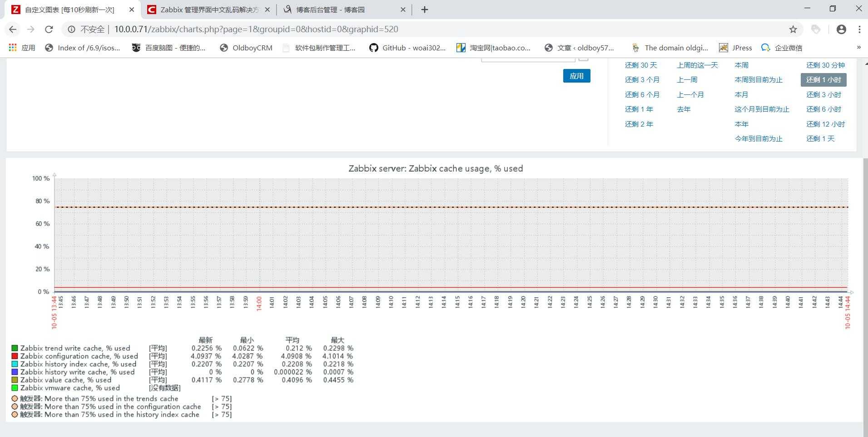Viewport: 868px width, 437px height.
Task: Select the 还剩 6 小时 time range
Action: coord(823,109)
